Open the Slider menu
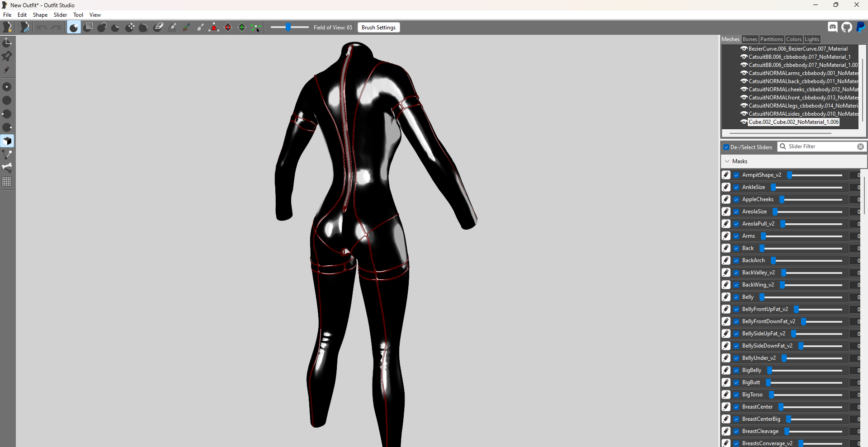The height and width of the screenshot is (447, 868). tap(60, 15)
